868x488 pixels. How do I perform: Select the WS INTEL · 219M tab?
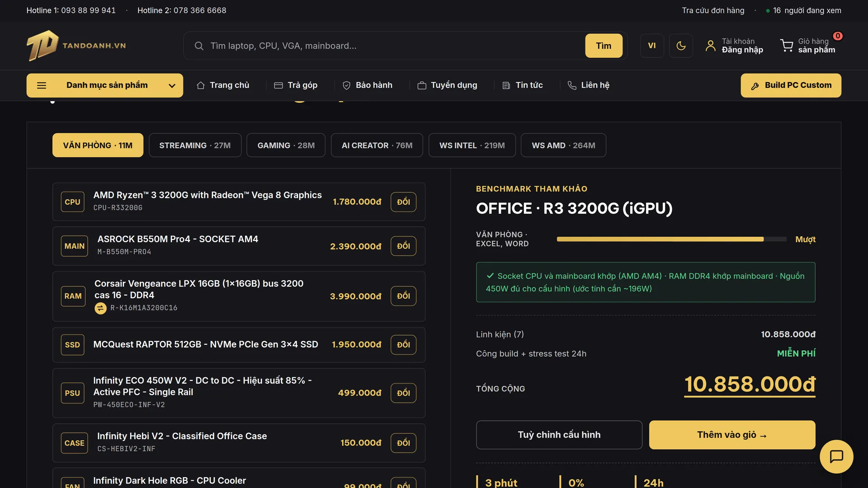point(472,145)
